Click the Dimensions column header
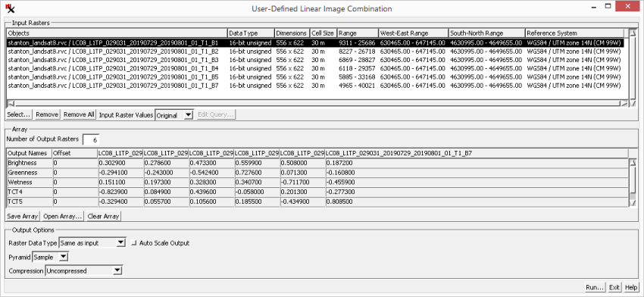 [x=292, y=33]
